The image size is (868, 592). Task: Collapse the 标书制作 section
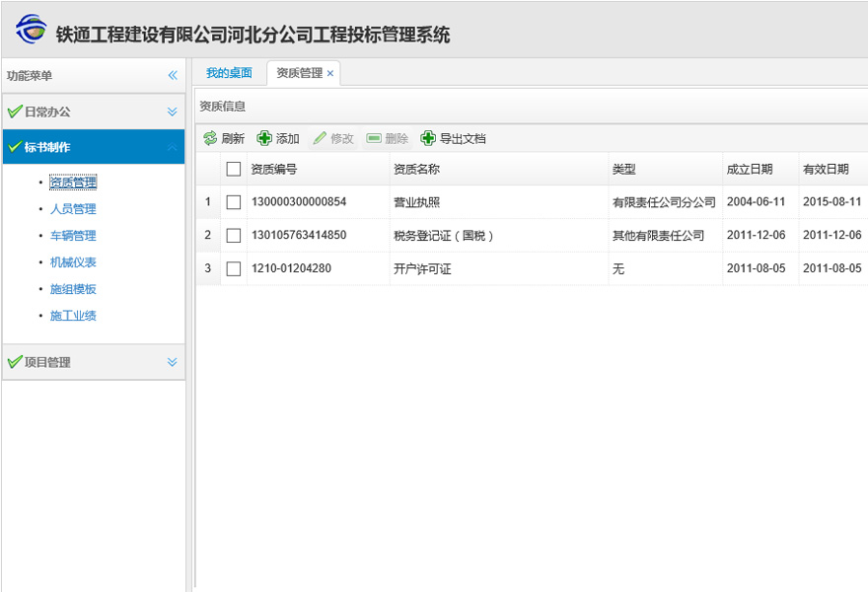tap(171, 146)
